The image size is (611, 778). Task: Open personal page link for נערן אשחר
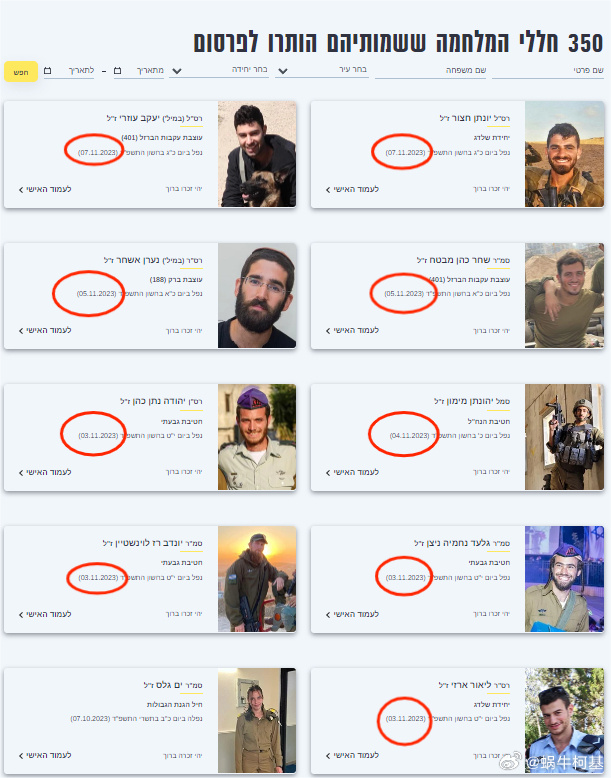[45, 330]
